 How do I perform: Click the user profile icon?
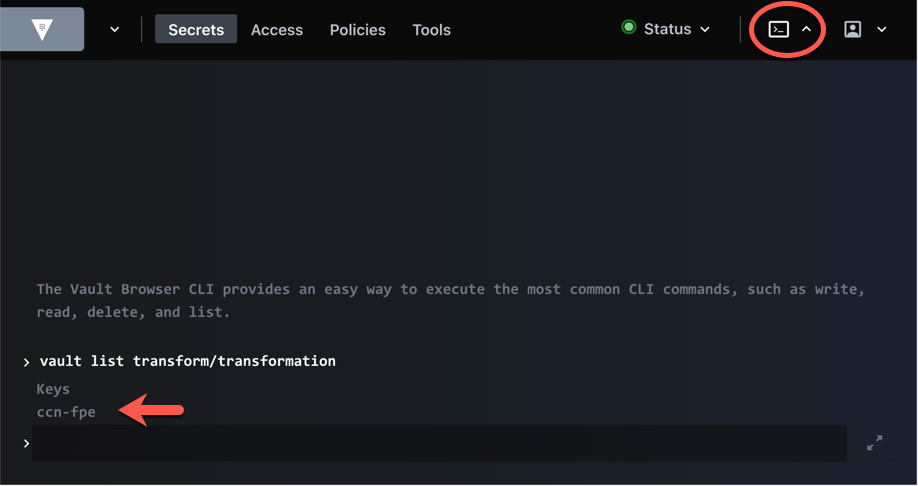tap(852, 30)
